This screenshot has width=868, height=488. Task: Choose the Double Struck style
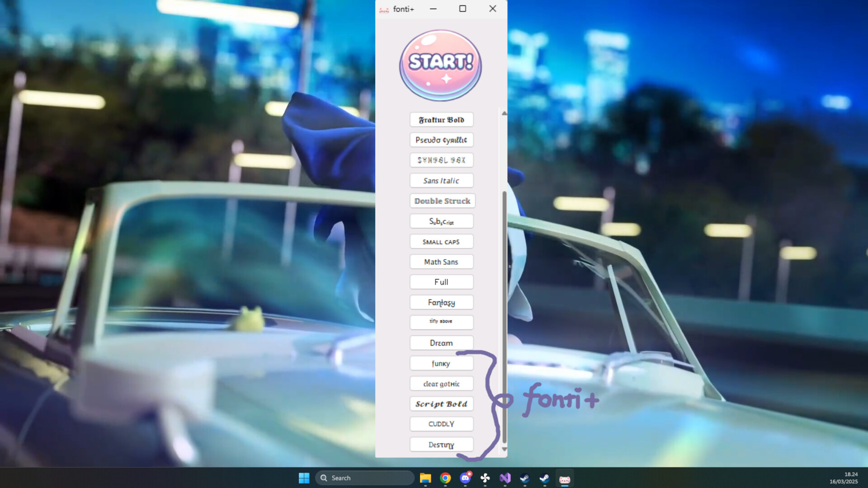(442, 201)
